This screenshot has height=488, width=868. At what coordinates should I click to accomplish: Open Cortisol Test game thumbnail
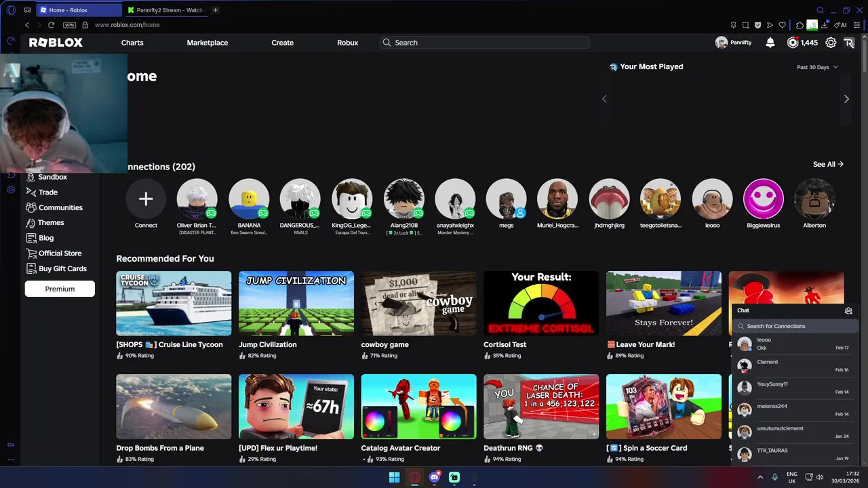[x=541, y=303]
